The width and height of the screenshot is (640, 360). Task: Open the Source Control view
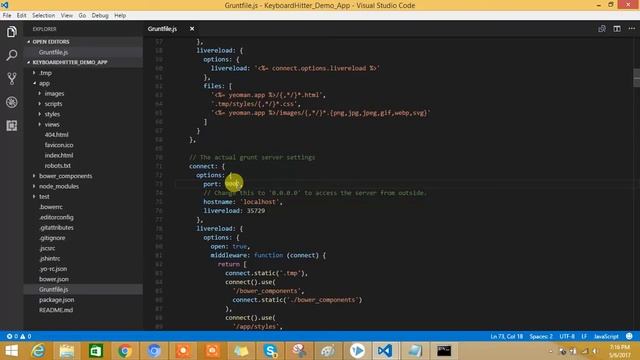point(11,78)
